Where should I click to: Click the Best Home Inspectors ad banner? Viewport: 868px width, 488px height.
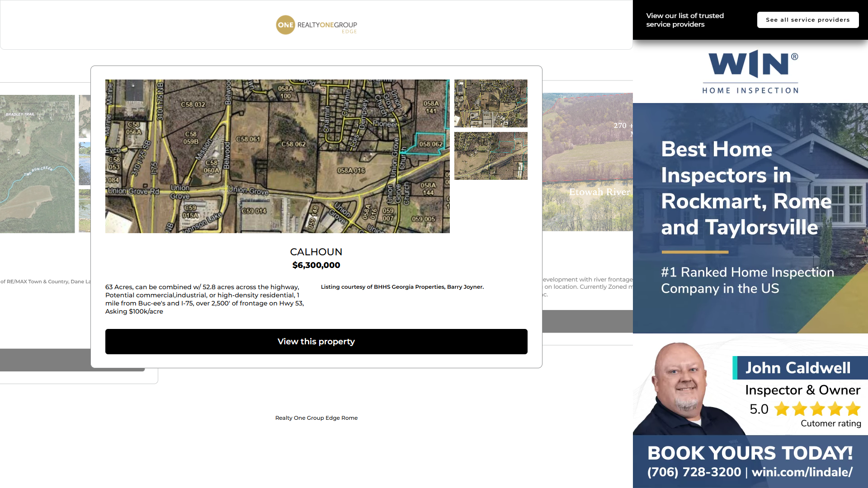tap(746, 217)
